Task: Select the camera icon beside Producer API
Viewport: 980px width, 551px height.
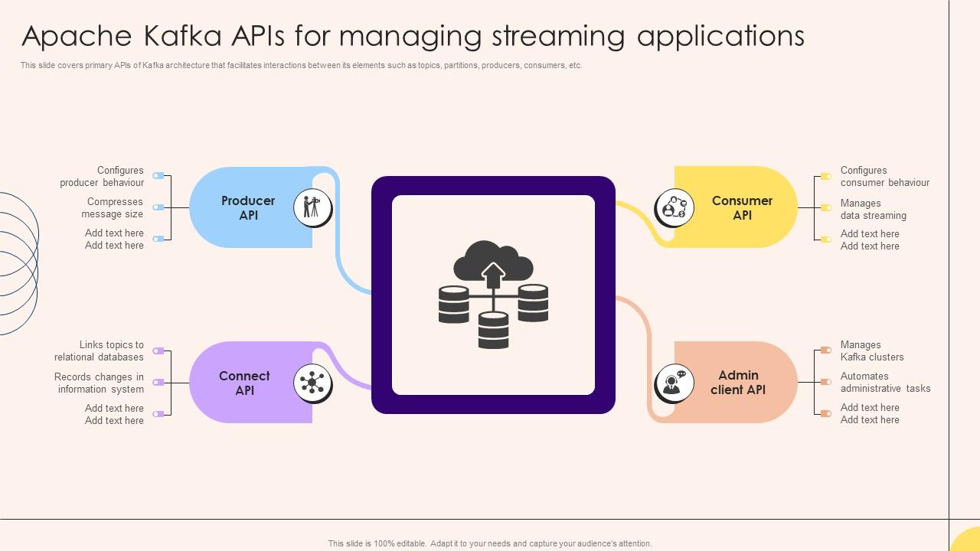Action: (x=312, y=207)
